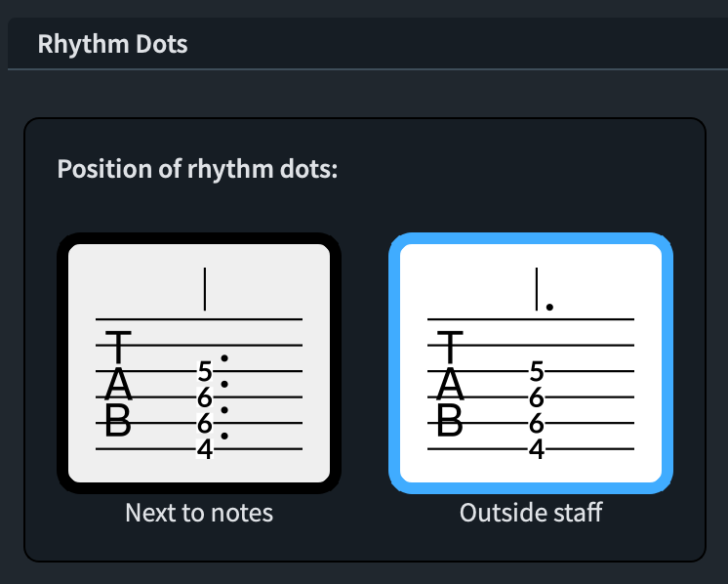The height and width of the screenshot is (584, 728).
Task: Click the Position of rhythm dots label
Action: [197, 168]
